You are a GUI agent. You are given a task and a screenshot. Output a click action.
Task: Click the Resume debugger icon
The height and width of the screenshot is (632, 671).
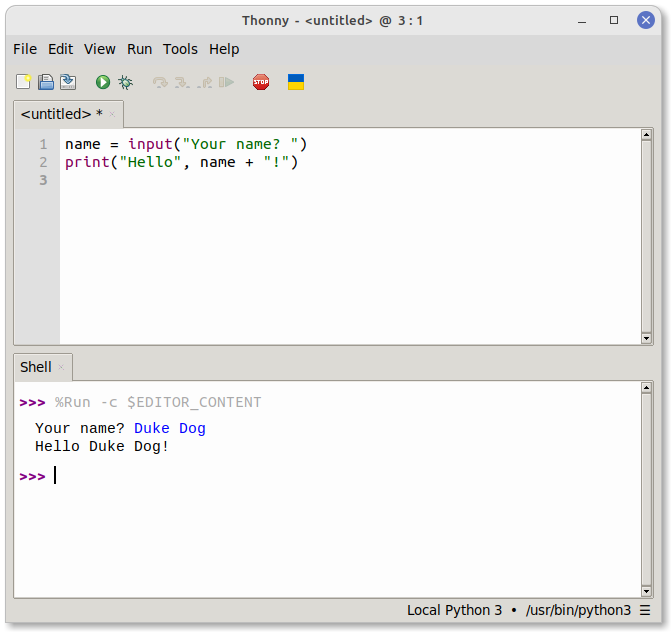pos(226,82)
